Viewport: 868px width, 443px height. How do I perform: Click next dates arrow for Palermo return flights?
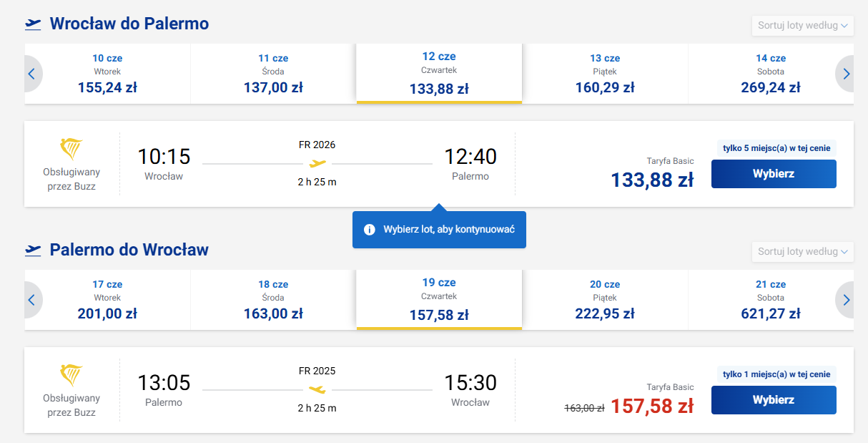(x=847, y=299)
